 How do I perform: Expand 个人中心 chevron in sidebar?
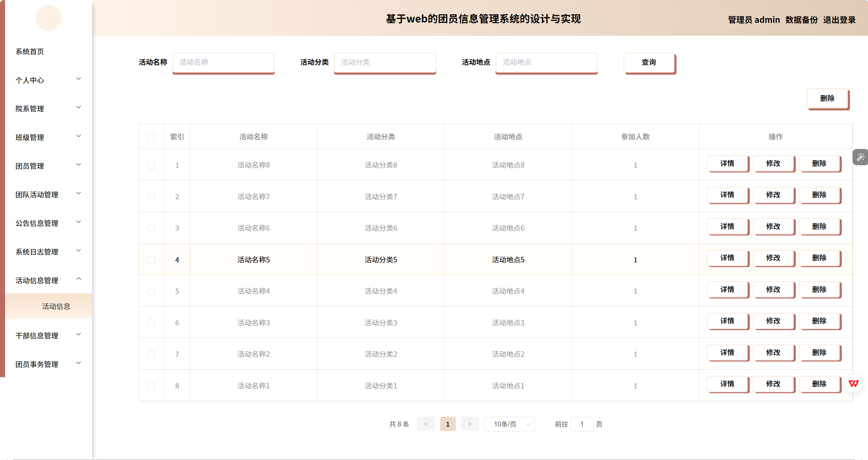click(79, 79)
